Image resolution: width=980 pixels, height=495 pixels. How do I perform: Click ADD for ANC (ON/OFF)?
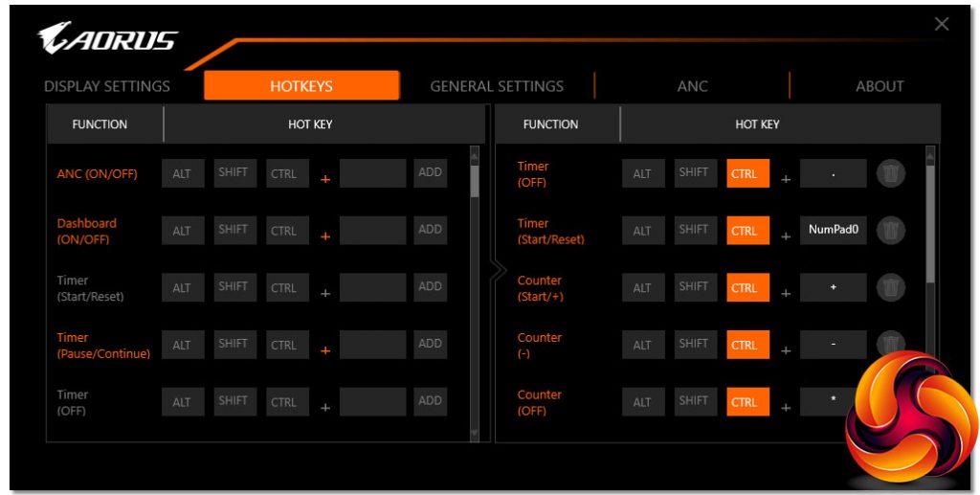tap(430, 173)
